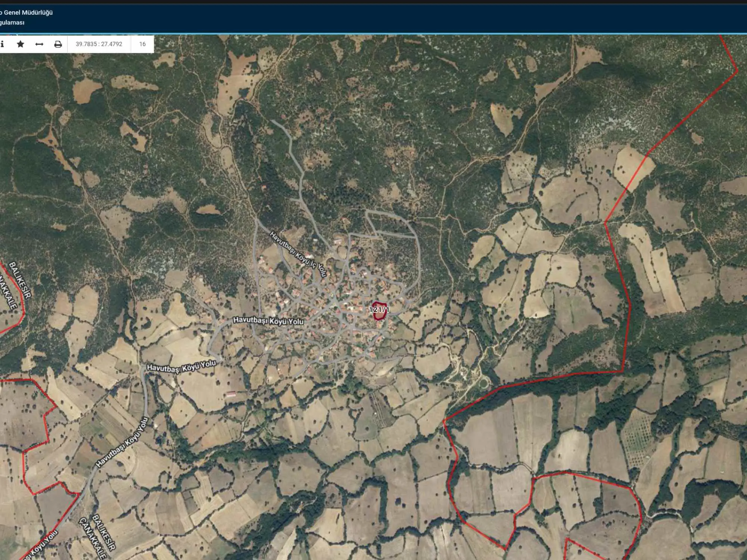
Task: Click the zoom level value 16
Action: coord(142,44)
